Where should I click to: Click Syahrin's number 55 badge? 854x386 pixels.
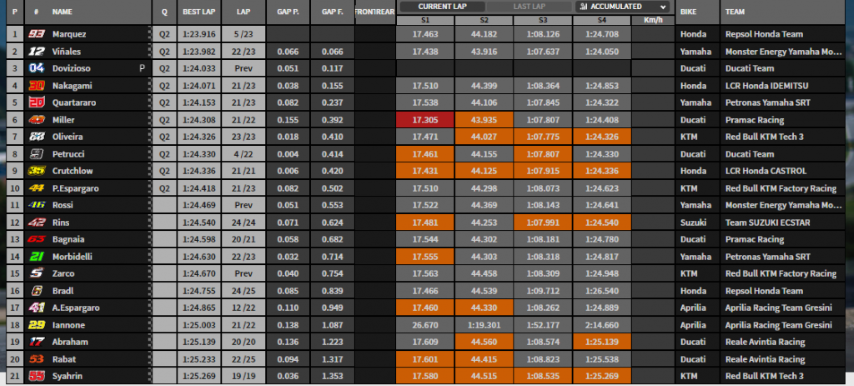pos(36,376)
